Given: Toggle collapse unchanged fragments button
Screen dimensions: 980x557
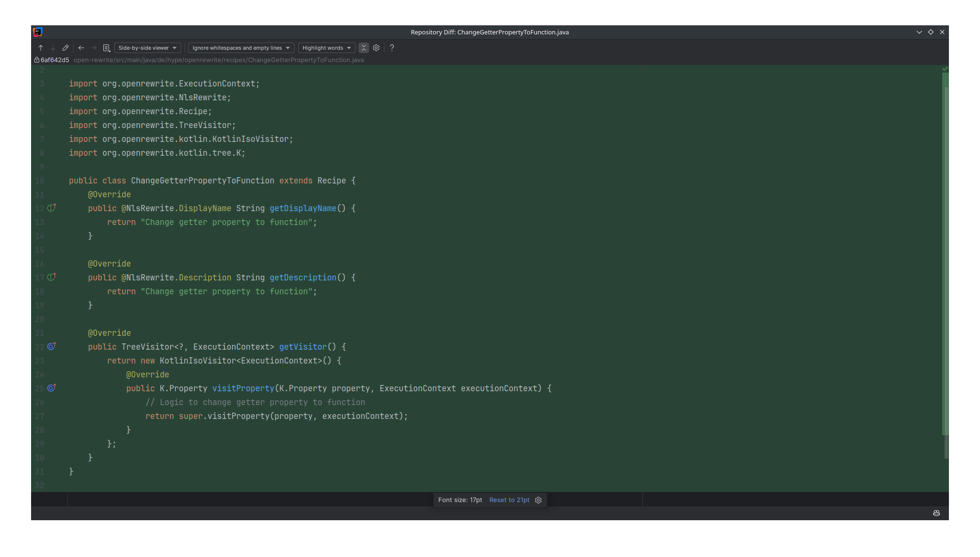Looking at the screenshot, I should tap(364, 48).
